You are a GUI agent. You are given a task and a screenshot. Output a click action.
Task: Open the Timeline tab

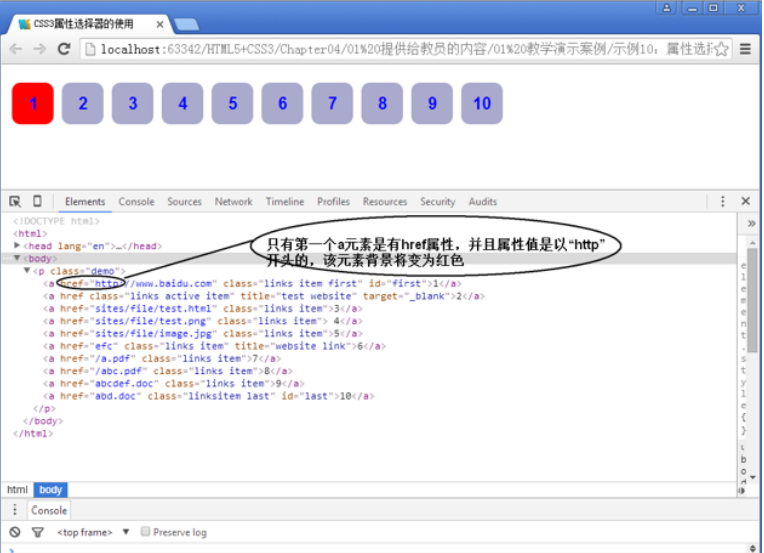pos(285,202)
